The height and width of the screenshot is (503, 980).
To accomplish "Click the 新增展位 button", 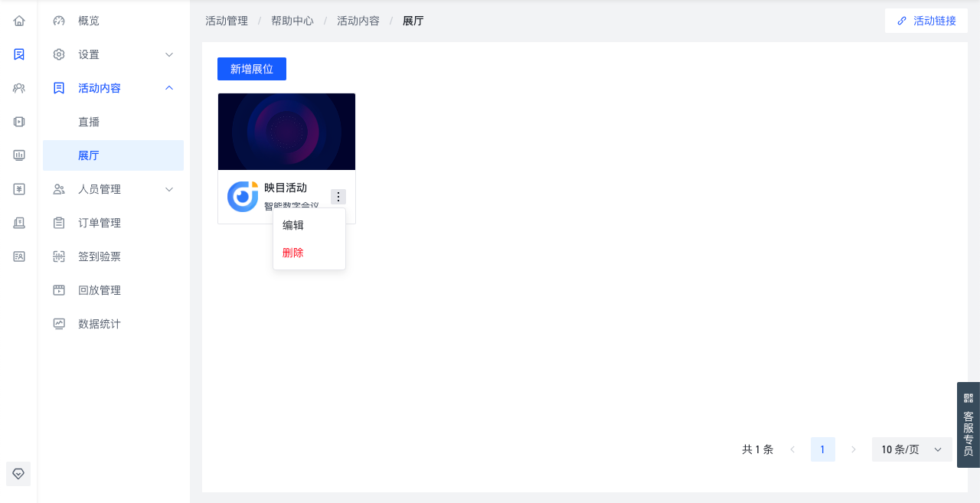I will point(252,69).
